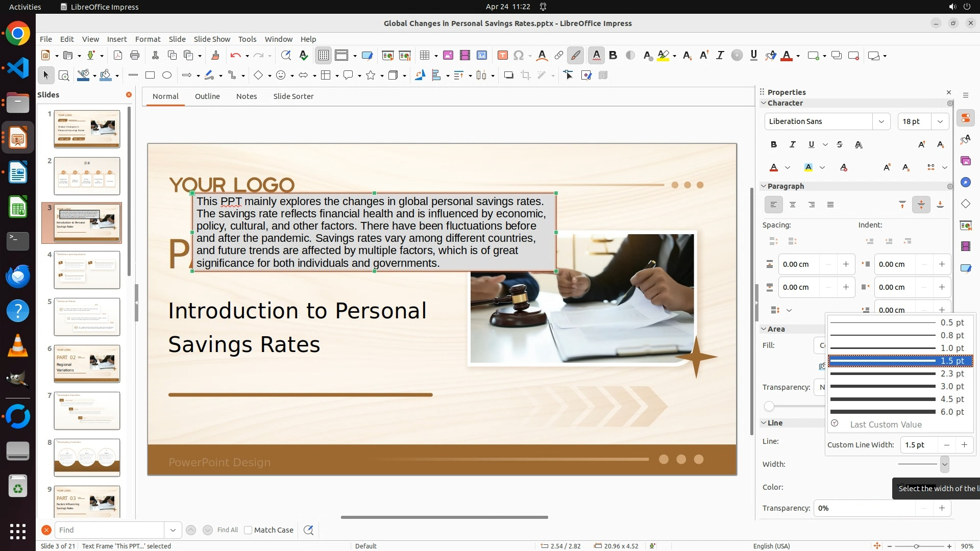Image resolution: width=980 pixels, height=551 pixels.
Task: Collapse the Paragraph section
Action: [764, 186]
